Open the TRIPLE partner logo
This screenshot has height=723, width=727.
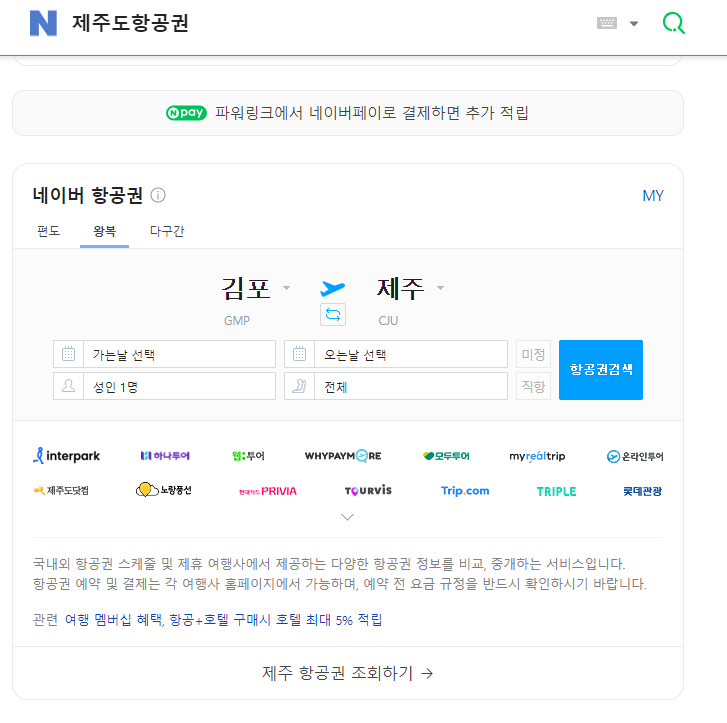click(x=556, y=491)
